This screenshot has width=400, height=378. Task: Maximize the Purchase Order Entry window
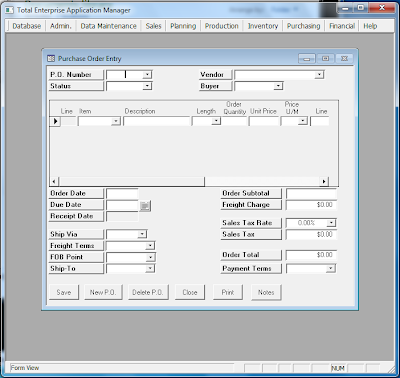click(326, 59)
